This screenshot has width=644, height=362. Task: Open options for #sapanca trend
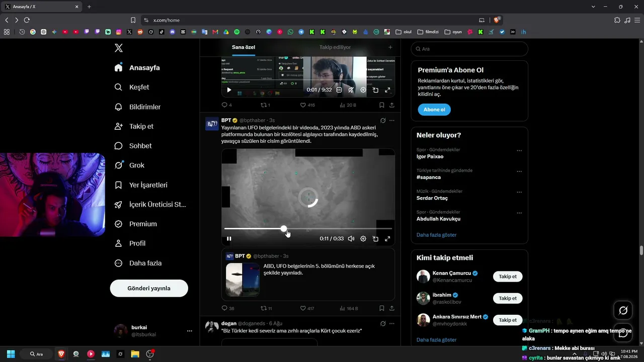[x=519, y=171]
